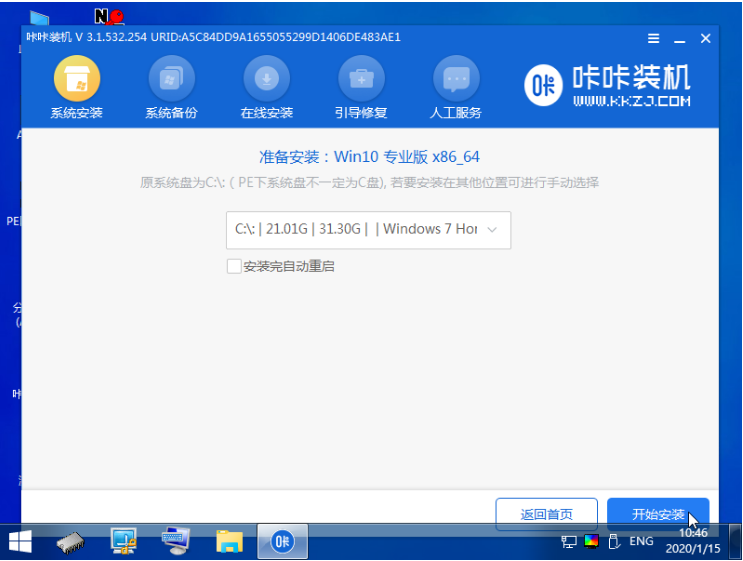The width and height of the screenshot is (743, 561).
Task: Switch to 在线安装 (Online Install)
Action: (x=266, y=88)
